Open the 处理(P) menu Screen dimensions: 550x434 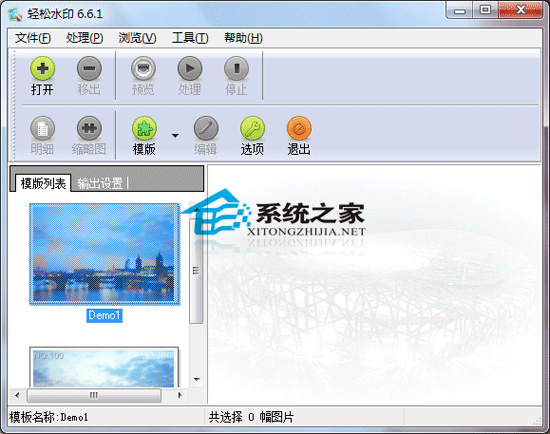coord(85,38)
